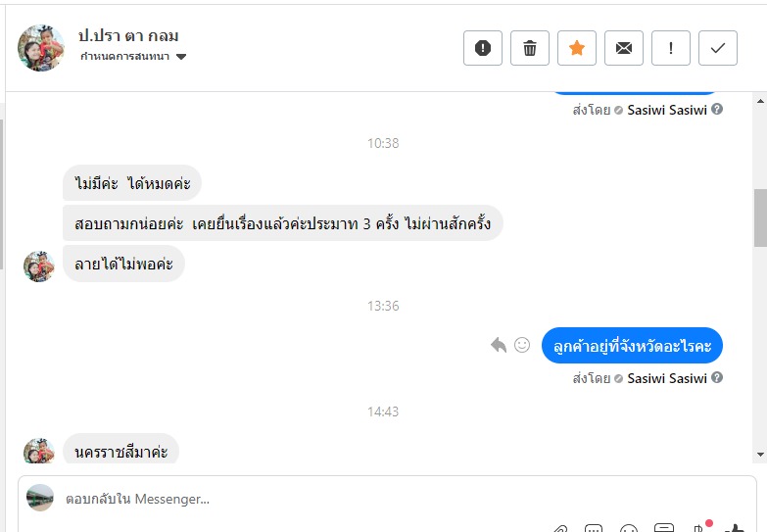Open the กำหนดการสนทนา assignment menu label
This screenshot has height=532, width=767.
point(124,57)
